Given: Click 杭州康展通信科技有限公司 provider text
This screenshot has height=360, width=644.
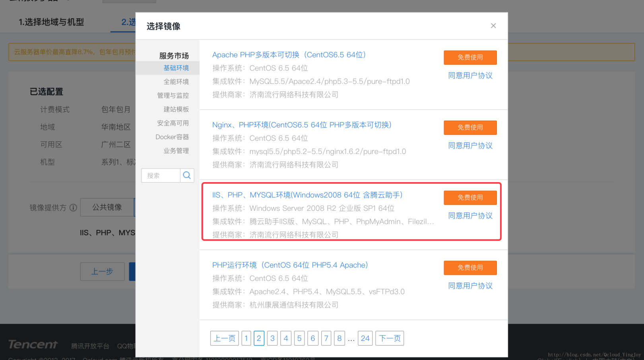Looking at the screenshot, I should (x=294, y=305).
